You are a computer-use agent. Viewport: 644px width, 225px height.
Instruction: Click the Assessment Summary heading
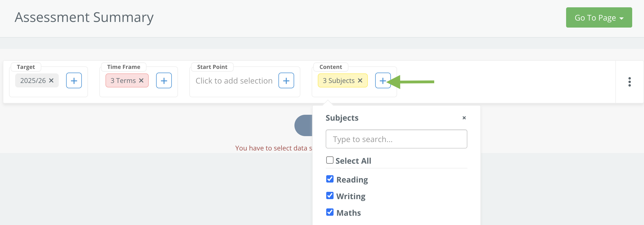pos(84,17)
